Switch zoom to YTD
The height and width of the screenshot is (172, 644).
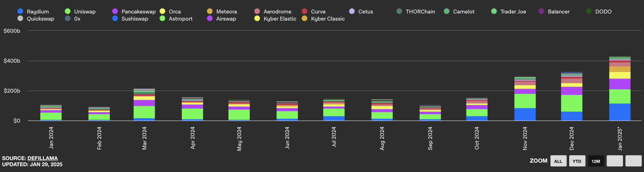coord(577,161)
